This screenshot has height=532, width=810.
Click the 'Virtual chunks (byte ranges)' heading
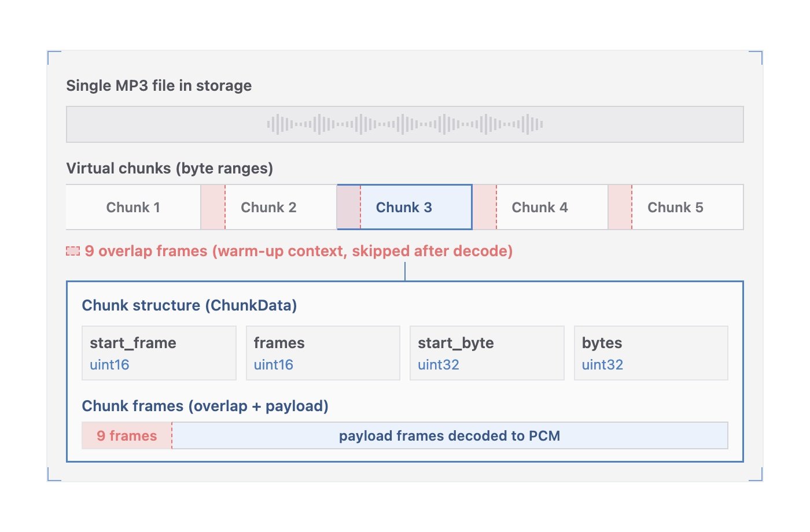pos(170,168)
